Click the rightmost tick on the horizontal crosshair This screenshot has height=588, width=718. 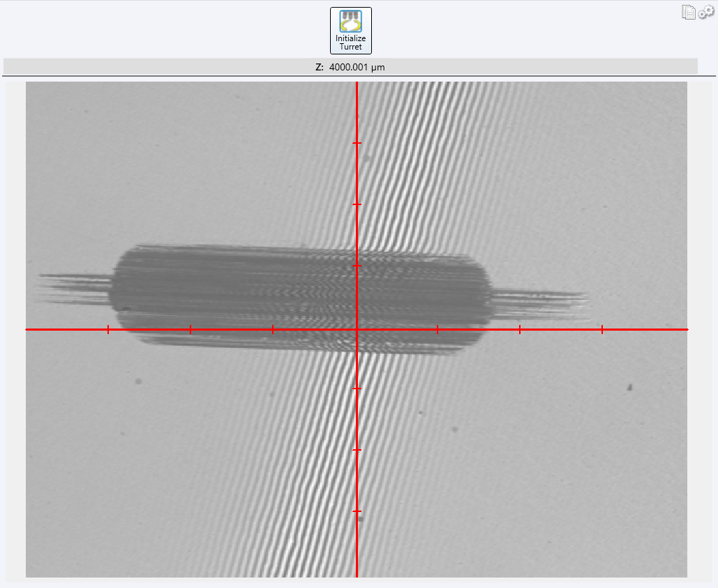pyautogui.click(x=601, y=329)
